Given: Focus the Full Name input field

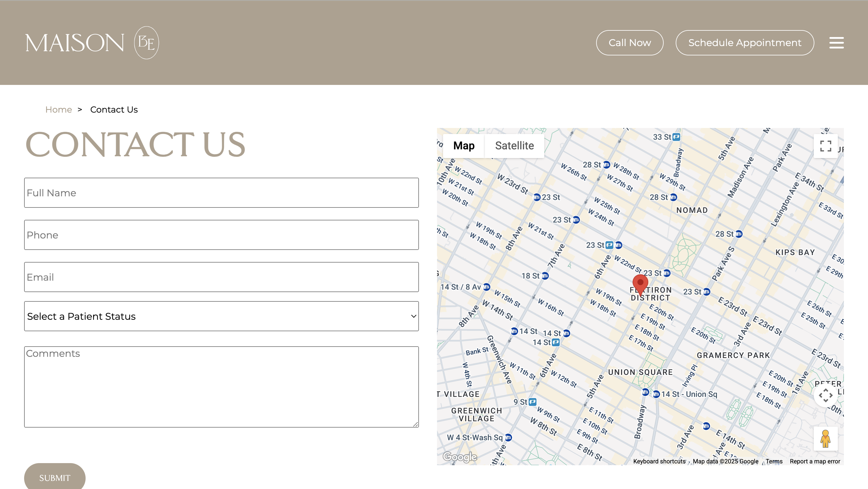Looking at the screenshot, I should [x=222, y=192].
